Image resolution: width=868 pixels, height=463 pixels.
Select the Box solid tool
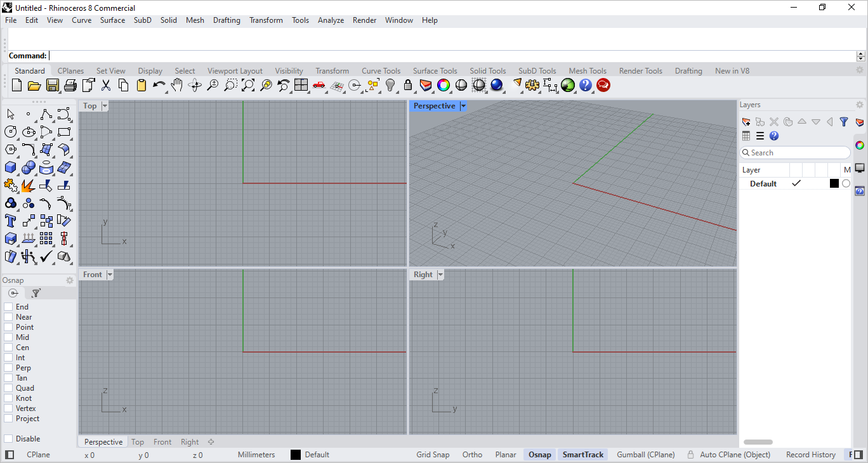pyautogui.click(x=11, y=167)
